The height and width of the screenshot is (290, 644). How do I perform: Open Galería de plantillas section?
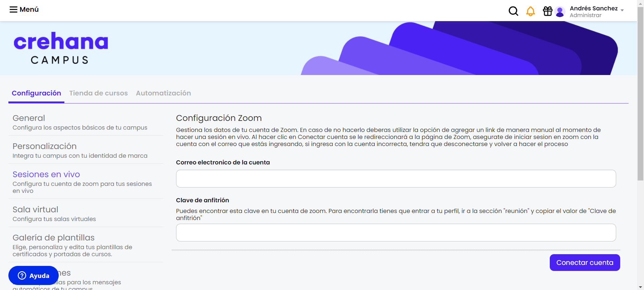click(86, 245)
